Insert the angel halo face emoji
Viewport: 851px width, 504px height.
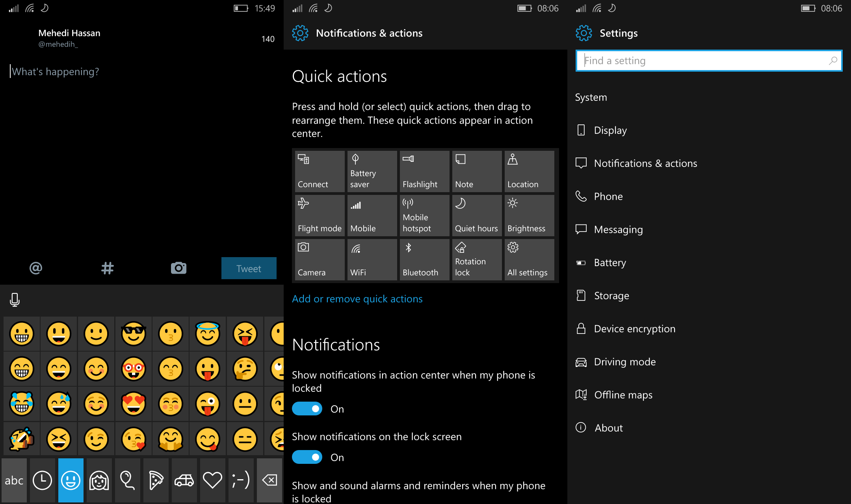pos(208,334)
